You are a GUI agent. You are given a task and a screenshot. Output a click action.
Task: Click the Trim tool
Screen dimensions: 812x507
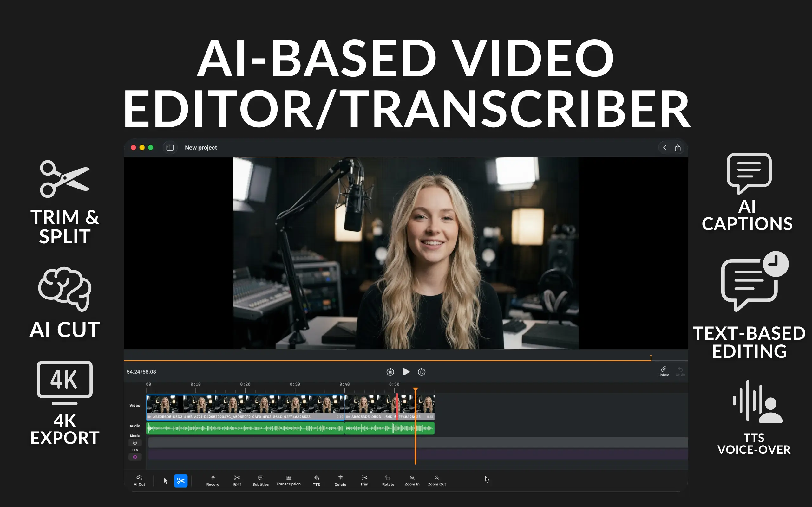[364, 480]
